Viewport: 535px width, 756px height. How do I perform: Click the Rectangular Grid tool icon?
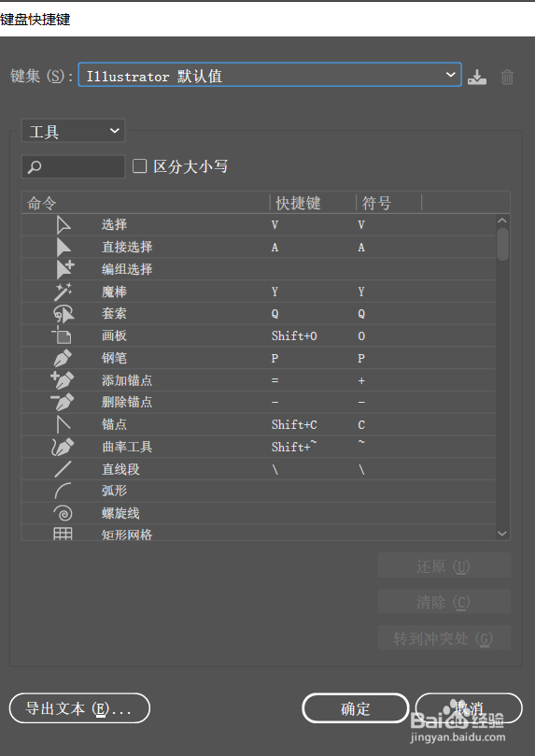click(x=63, y=534)
